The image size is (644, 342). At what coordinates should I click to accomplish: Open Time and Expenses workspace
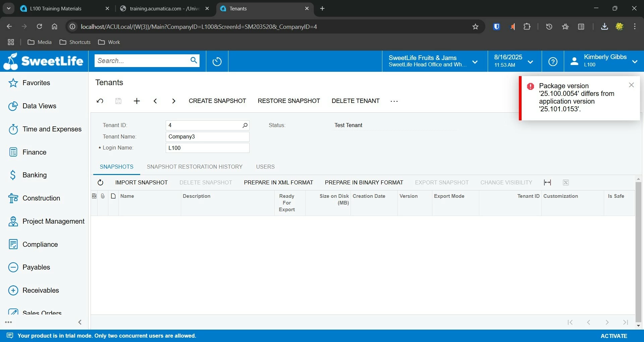[45, 129]
